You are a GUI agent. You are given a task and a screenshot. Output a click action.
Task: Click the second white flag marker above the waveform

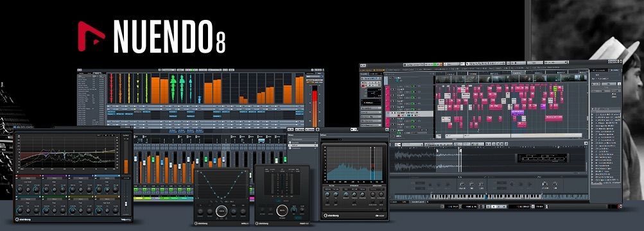(x=460, y=150)
